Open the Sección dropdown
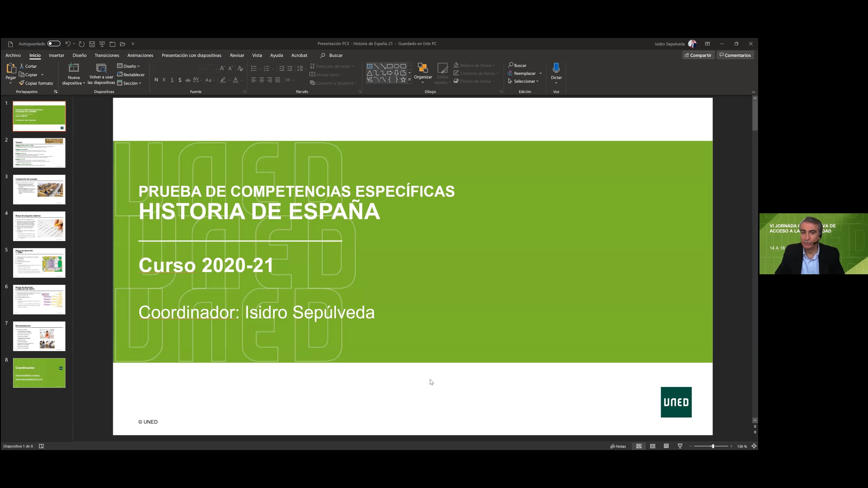 [x=129, y=83]
